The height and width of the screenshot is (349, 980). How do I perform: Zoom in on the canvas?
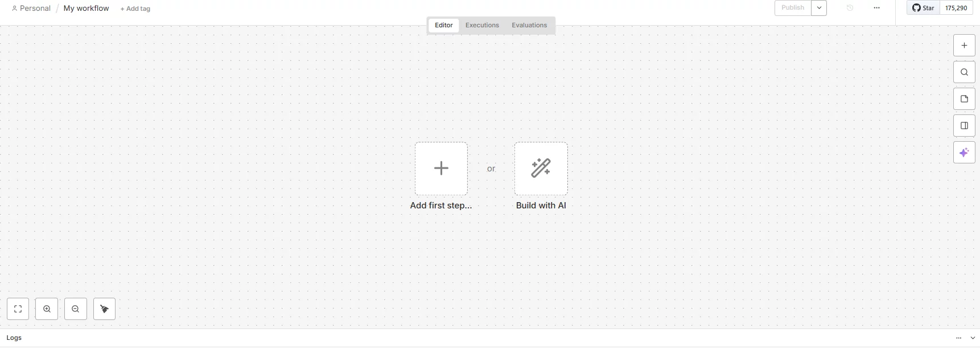click(47, 309)
